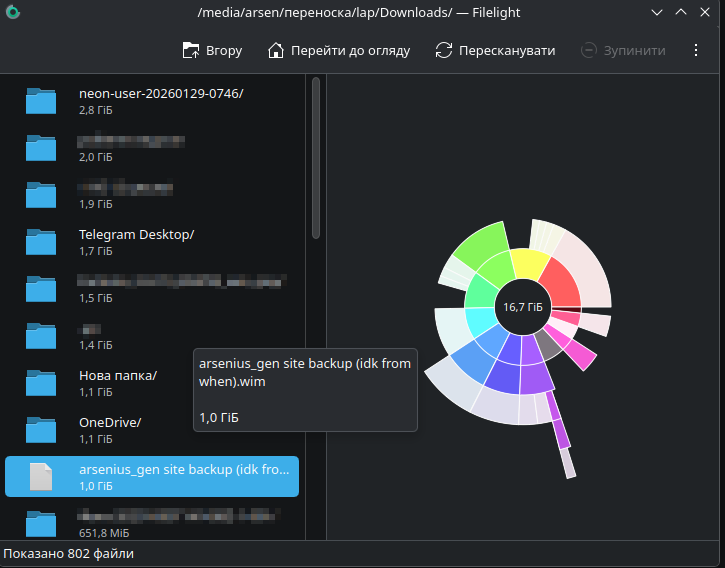Click the yellow chart segment

tap(527, 264)
